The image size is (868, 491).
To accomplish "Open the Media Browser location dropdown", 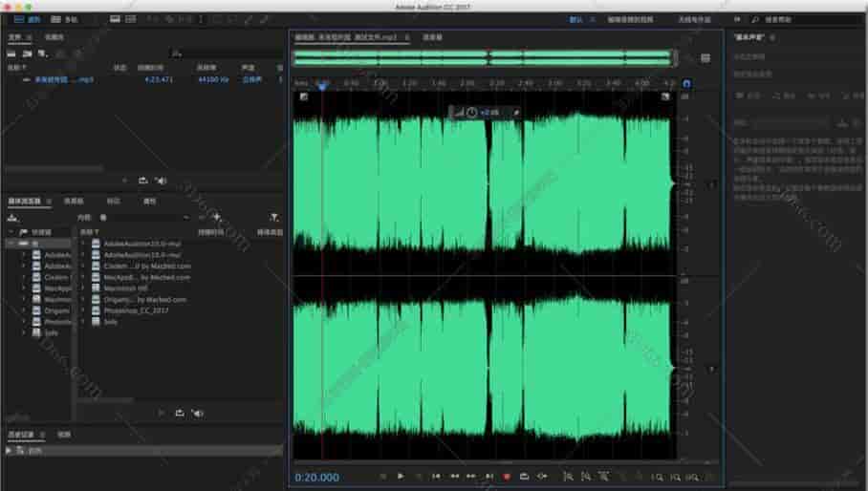I will (143, 218).
